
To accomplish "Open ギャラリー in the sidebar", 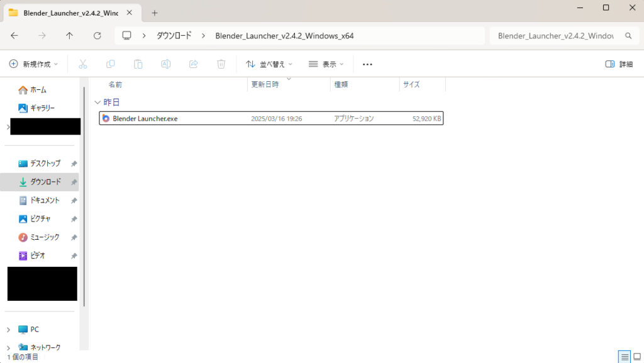I will tap(36, 108).
